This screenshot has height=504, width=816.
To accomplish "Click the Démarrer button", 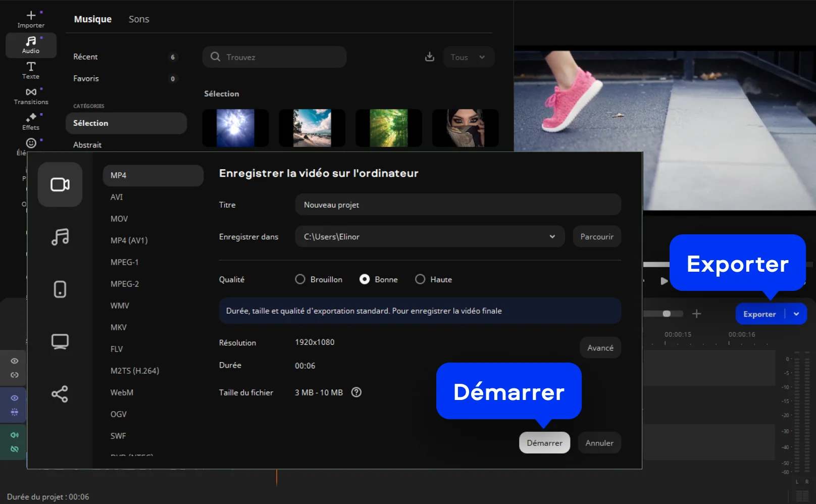I will click(544, 443).
